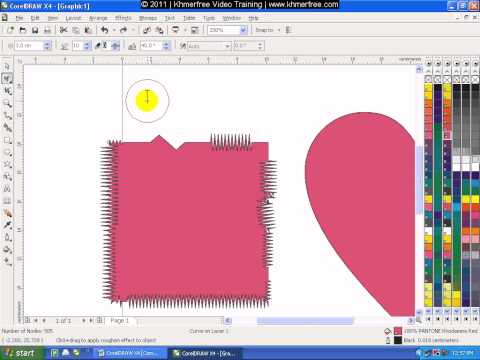480x360 pixels.
Task: Click the Paste icon in toolbar
Action: (x=88, y=30)
